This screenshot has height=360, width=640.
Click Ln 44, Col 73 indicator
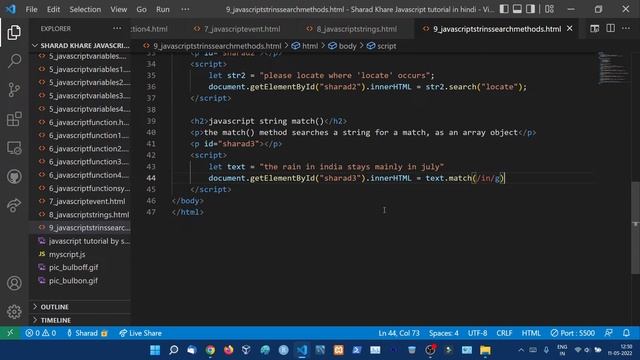point(399,333)
